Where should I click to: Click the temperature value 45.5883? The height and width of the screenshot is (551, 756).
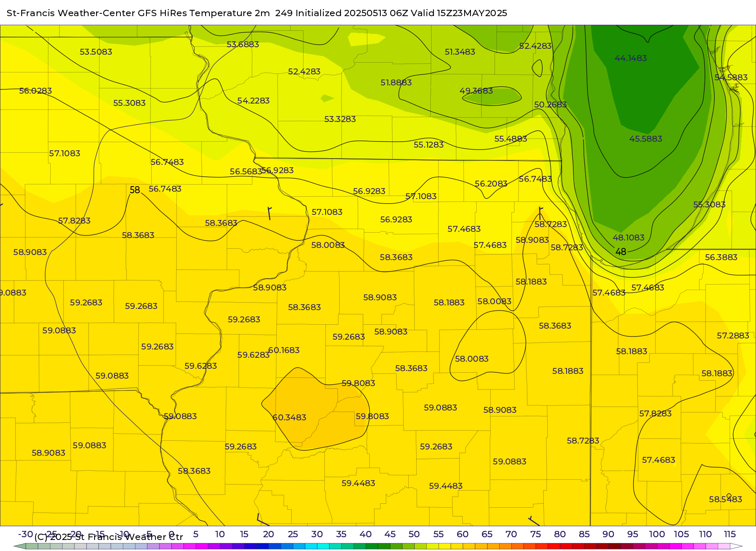pos(645,139)
